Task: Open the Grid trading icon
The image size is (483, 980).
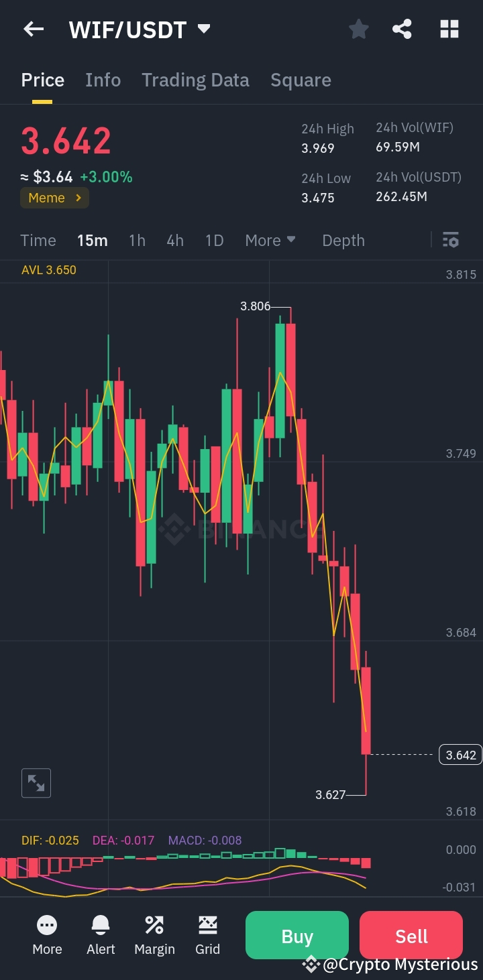Action: pos(207,934)
